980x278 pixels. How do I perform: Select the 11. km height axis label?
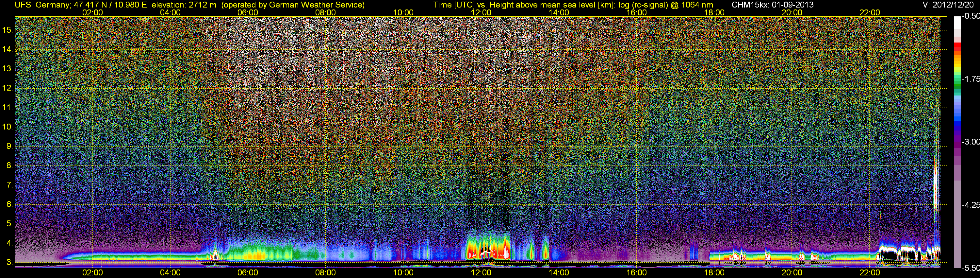[8, 107]
